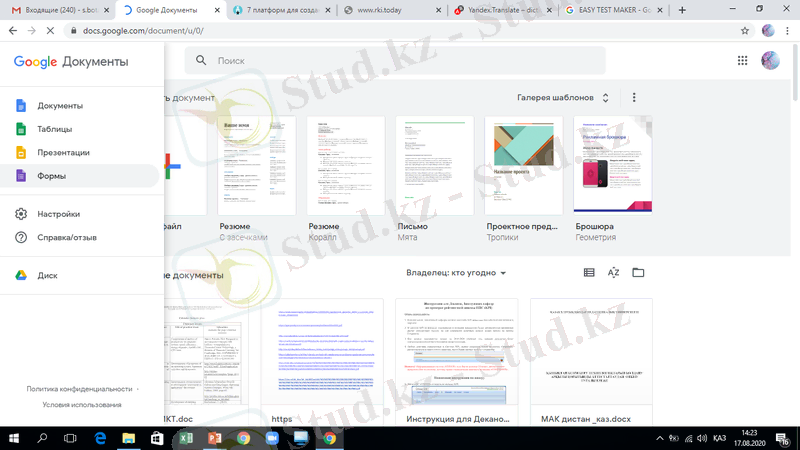Open Политика конфиденциальности link
The image size is (800, 450).
coord(79,389)
